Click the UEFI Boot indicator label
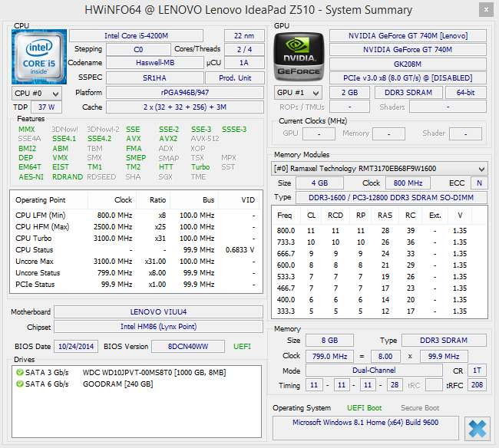Screen dimensions: 499x448 pos(365,408)
